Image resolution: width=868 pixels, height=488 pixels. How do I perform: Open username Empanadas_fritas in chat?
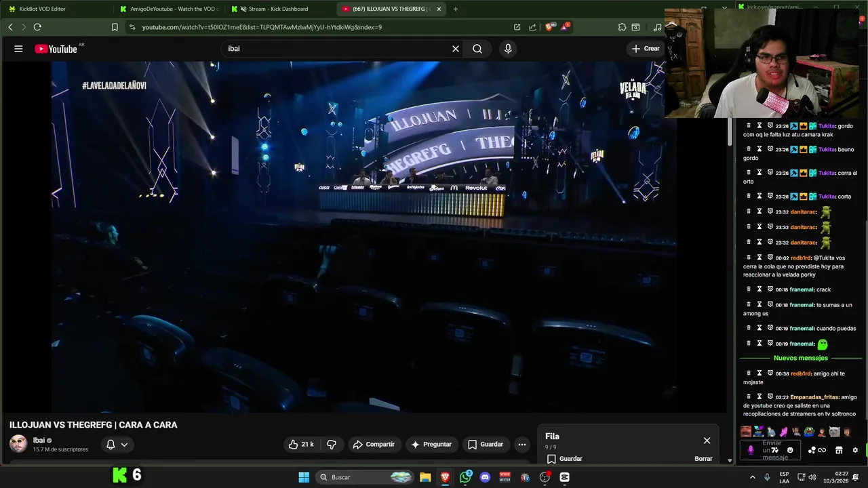click(x=814, y=397)
